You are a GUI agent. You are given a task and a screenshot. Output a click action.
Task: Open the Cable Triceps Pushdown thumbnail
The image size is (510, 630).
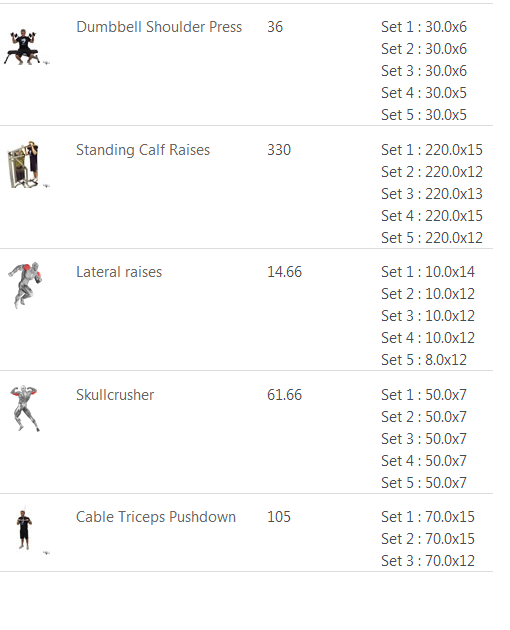tap(24, 528)
